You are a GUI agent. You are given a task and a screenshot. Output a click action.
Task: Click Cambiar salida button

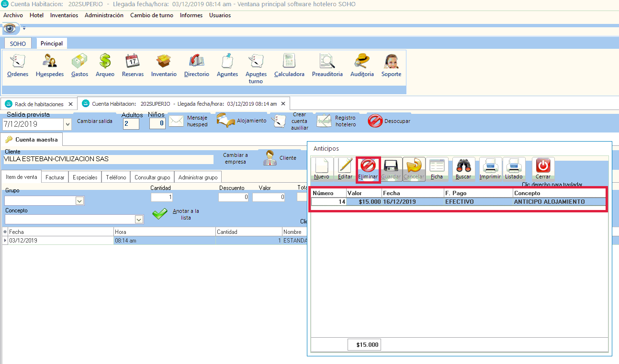point(95,121)
